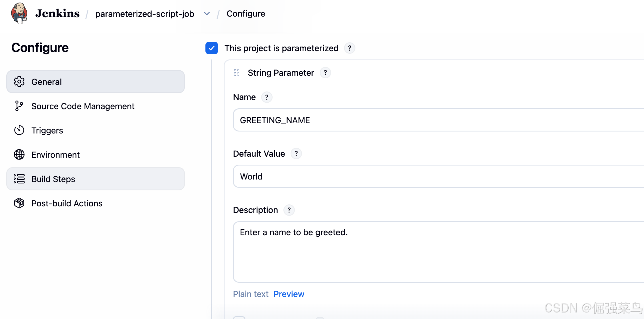Viewport: 644px width, 319px height.
Task: Open parameterized-script-job breadcrumb link
Action: pyautogui.click(x=145, y=14)
